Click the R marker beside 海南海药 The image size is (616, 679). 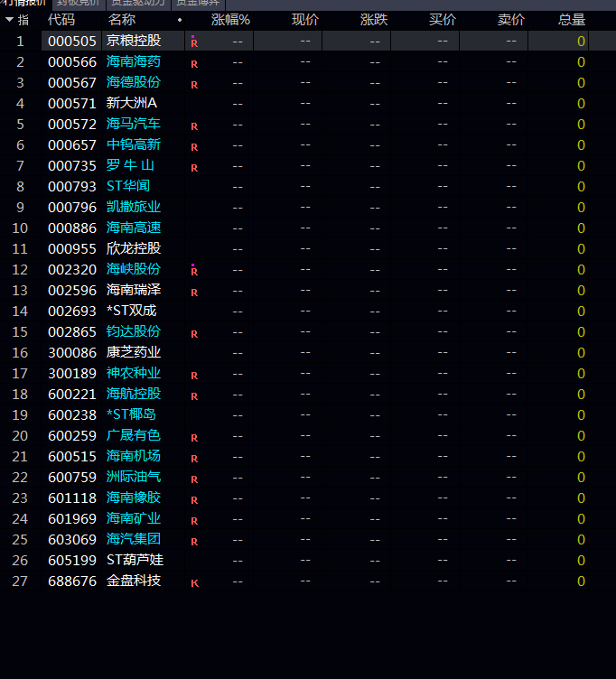[194, 64]
